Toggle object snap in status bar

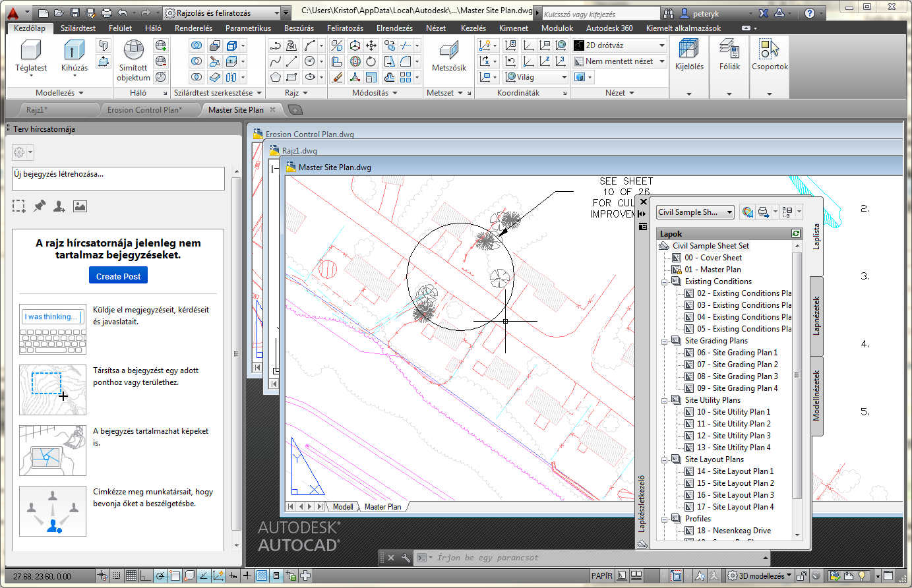[175, 575]
